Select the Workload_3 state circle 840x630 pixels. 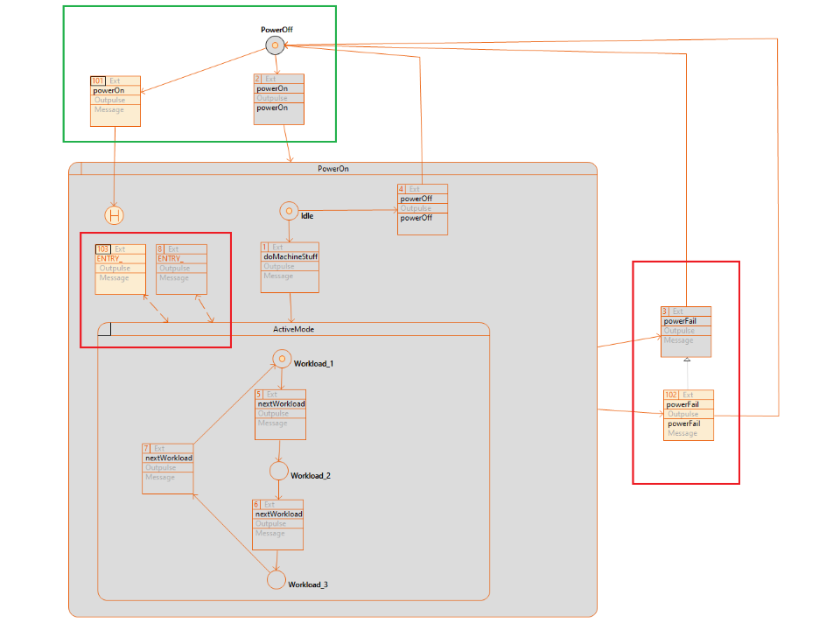(276, 579)
